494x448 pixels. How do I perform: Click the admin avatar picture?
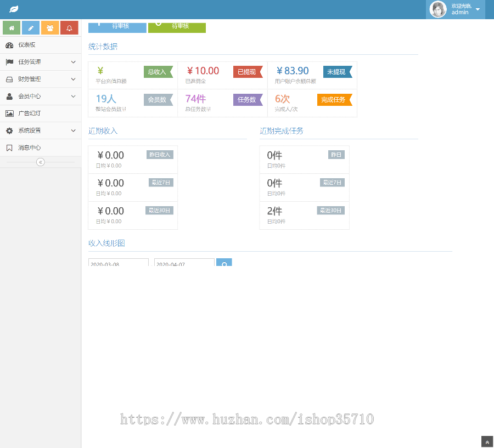click(438, 9)
